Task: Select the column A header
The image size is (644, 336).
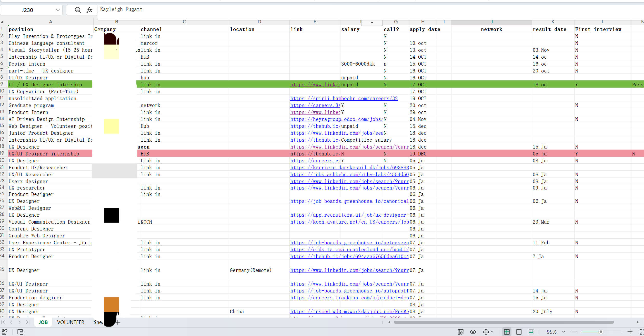Action: pos(51,22)
